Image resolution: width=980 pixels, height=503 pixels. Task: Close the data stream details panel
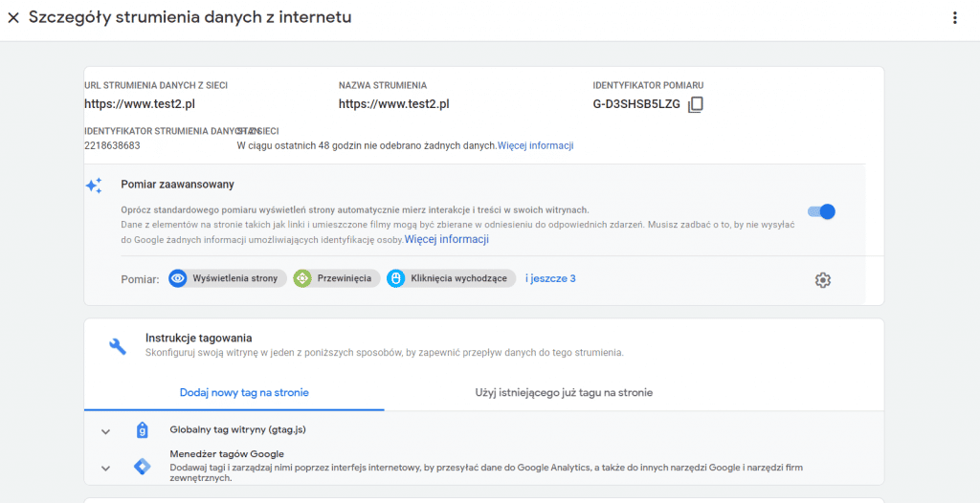[13, 18]
